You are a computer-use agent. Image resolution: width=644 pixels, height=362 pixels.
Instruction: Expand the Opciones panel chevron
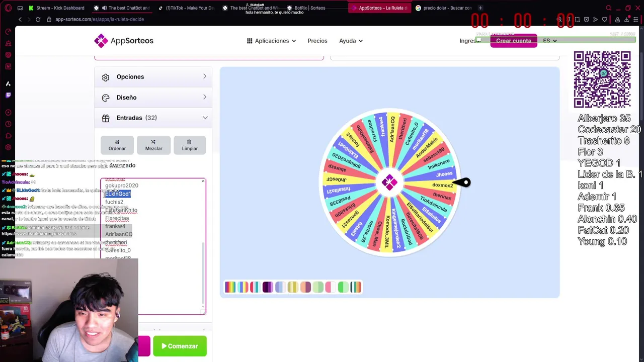point(205,76)
